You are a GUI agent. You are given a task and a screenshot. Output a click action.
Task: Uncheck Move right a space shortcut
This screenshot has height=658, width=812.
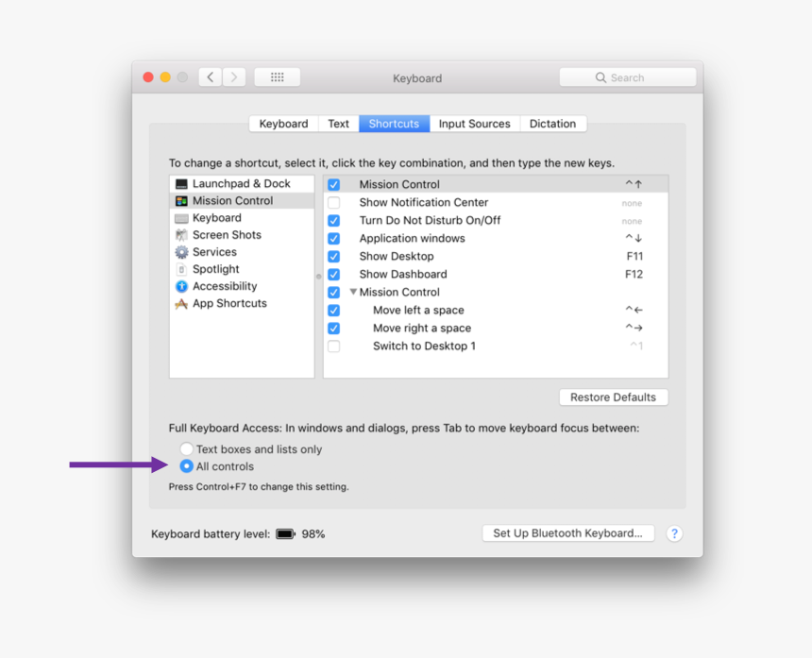click(334, 329)
